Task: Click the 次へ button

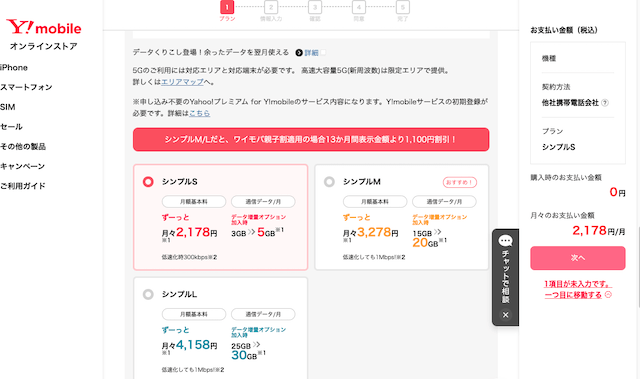Action: tap(578, 258)
